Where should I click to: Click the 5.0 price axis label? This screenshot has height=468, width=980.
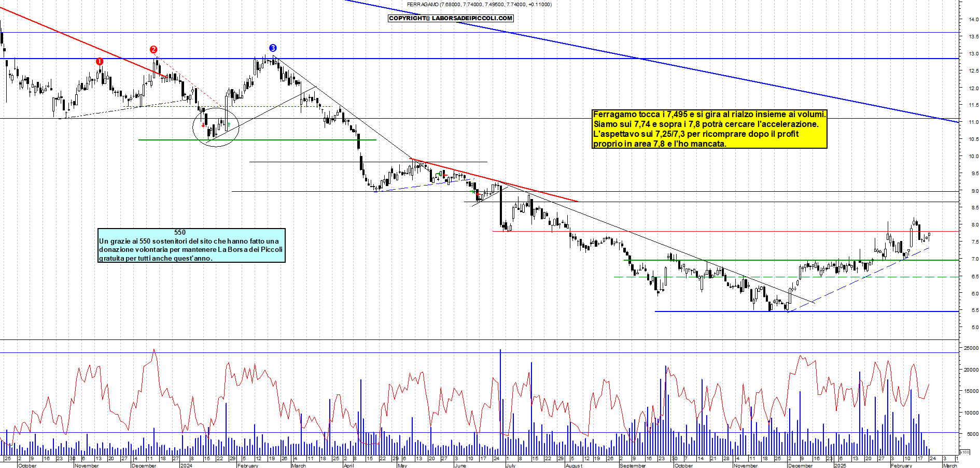975,328
